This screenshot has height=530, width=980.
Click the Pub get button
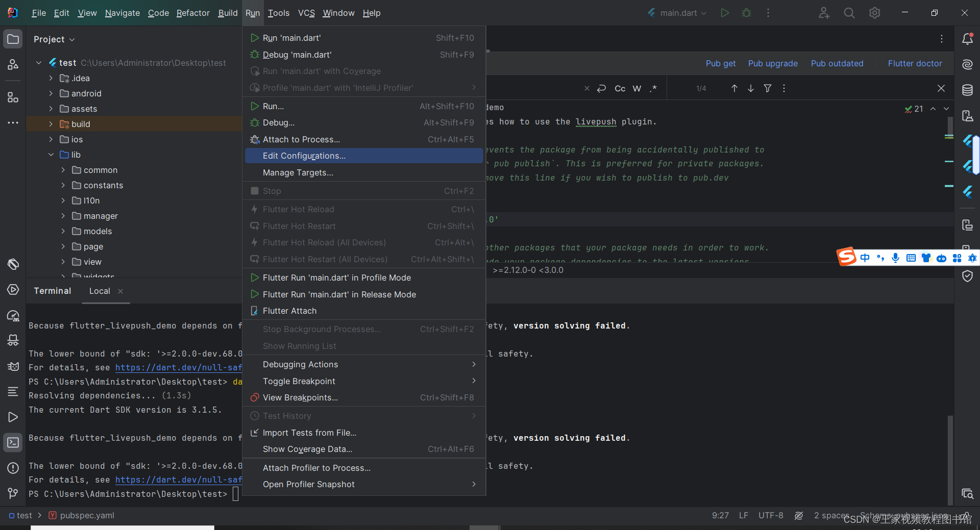(x=720, y=63)
